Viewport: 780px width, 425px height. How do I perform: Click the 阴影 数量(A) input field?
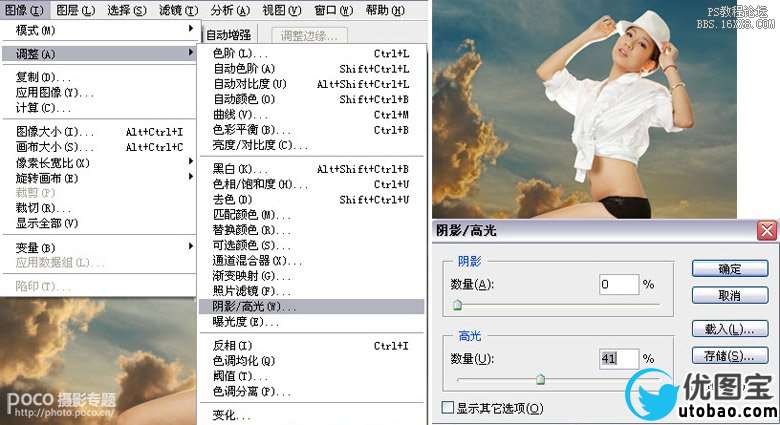point(619,284)
